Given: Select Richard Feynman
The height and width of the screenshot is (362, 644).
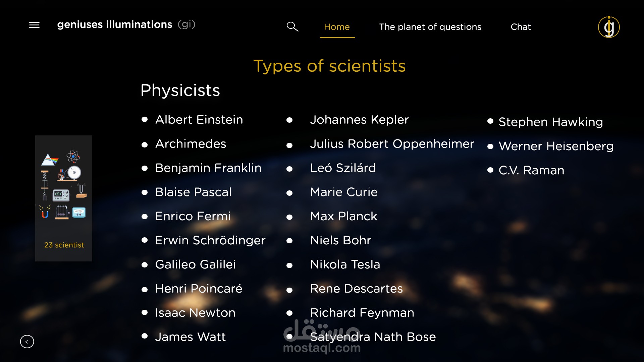Looking at the screenshot, I should point(362,313).
